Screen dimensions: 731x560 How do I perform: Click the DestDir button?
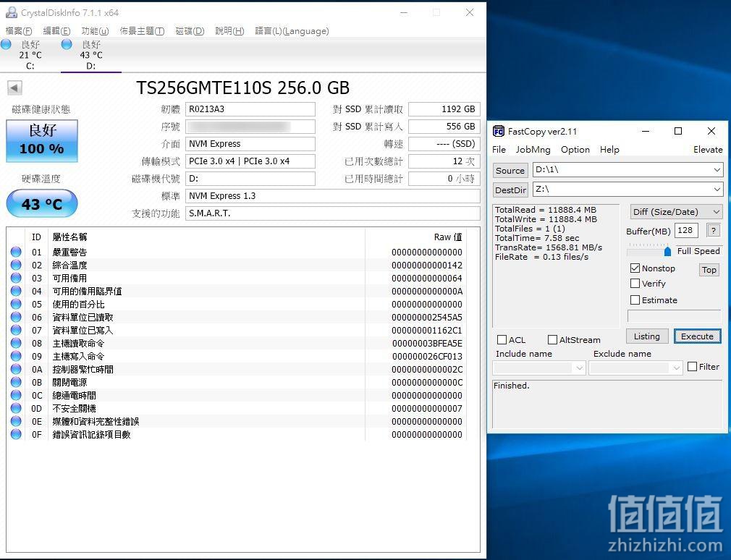point(510,190)
